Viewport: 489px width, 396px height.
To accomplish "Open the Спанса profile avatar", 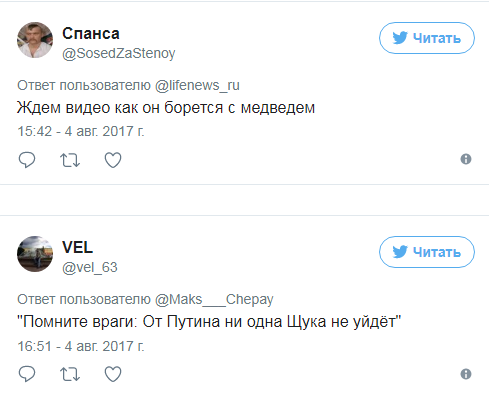I will [35, 40].
